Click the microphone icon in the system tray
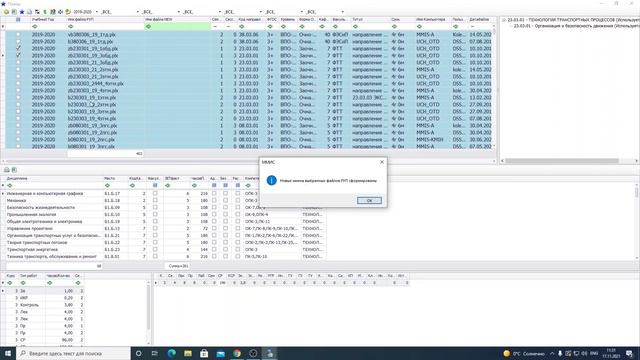The image size is (640, 360). [x=560, y=353]
